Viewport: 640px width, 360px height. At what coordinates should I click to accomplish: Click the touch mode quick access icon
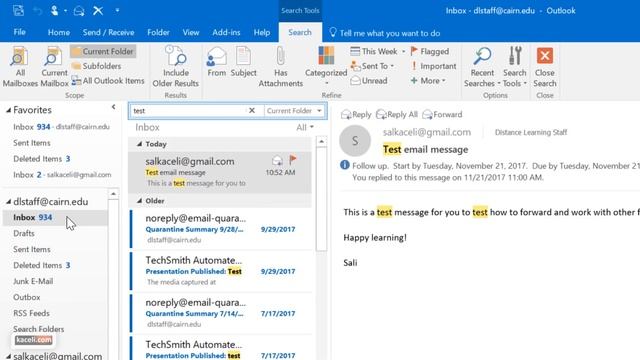[54, 10]
